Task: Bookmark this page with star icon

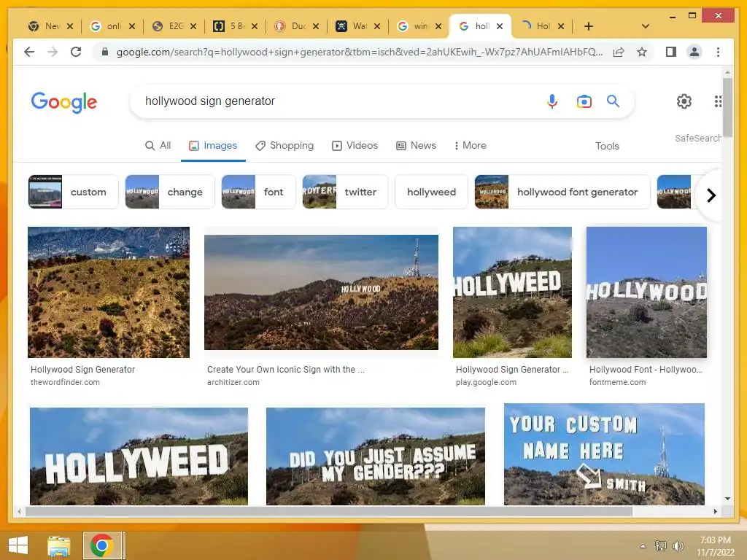Action: 642,52
